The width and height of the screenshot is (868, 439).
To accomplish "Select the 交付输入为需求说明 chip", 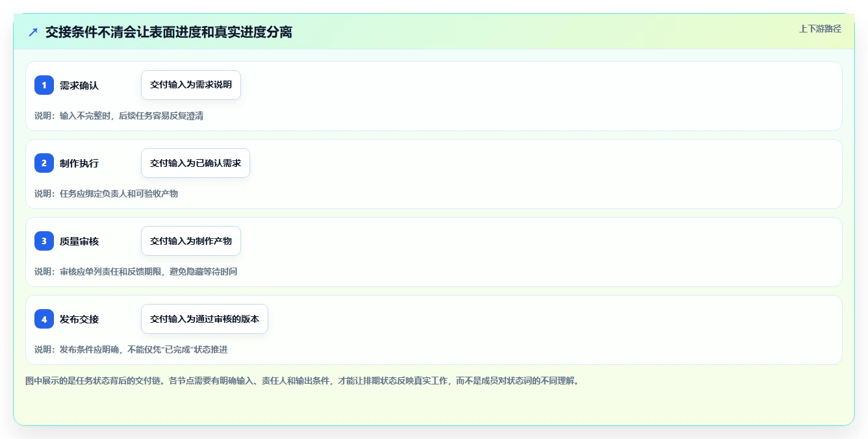I will coord(191,85).
